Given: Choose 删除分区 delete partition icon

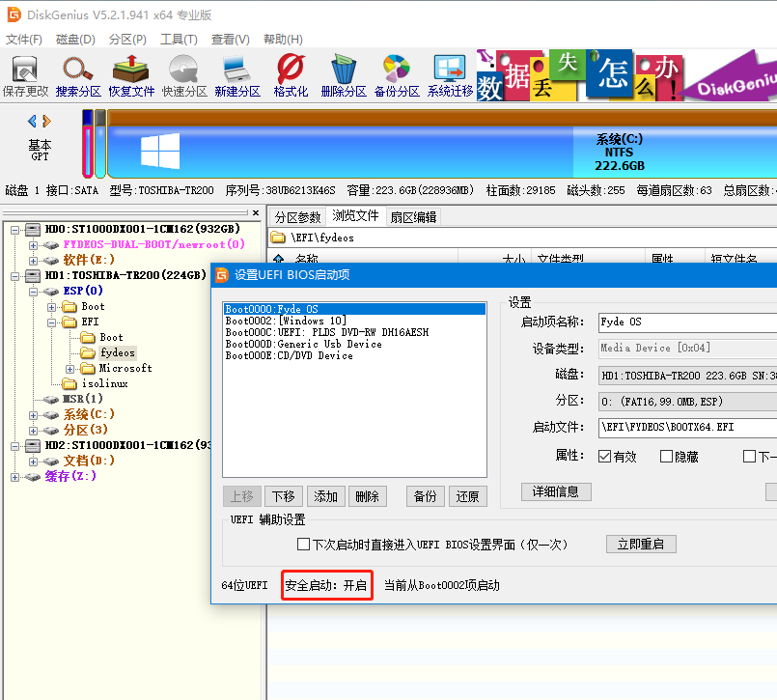Looking at the screenshot, I should [344, 76].
